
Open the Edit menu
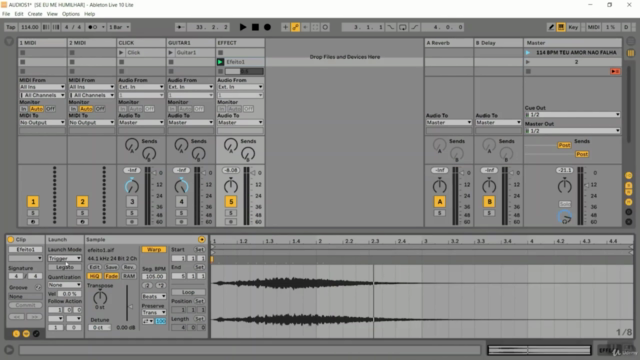point(19,14)
